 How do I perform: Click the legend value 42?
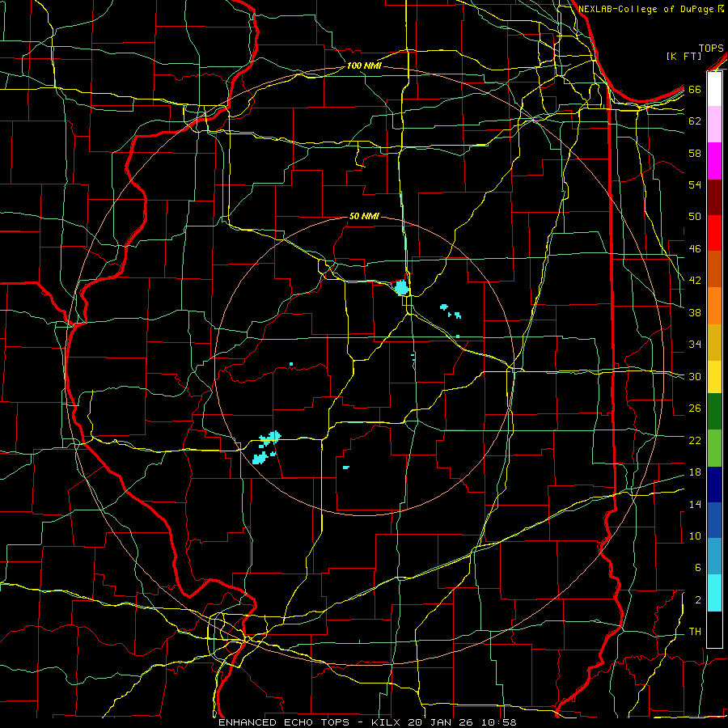(x=695, y=280)
